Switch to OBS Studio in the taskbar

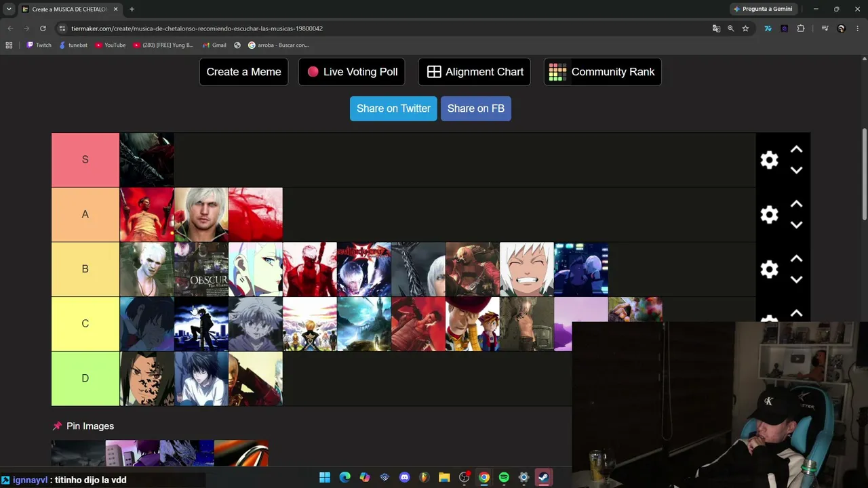465,477
